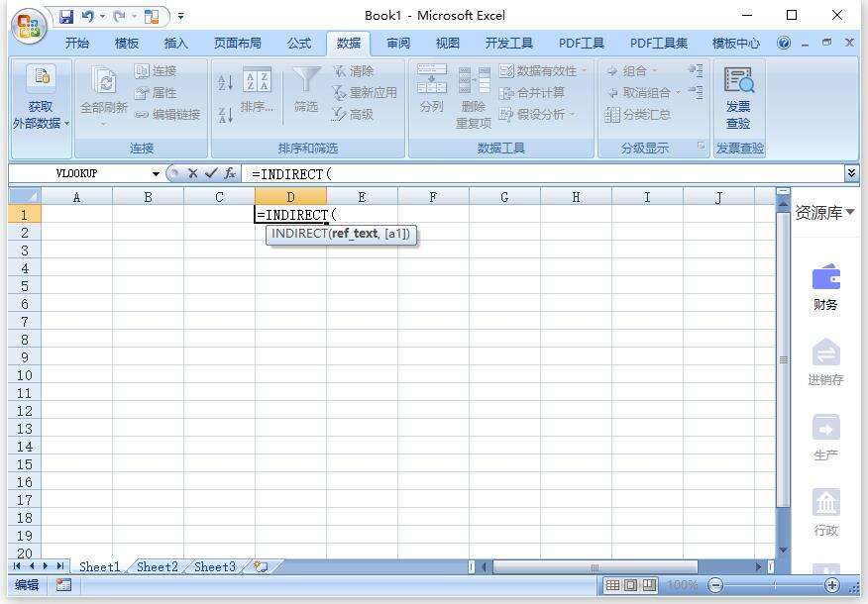Open 数据有效性 data validation
The image size is (868, 604).
543,71
